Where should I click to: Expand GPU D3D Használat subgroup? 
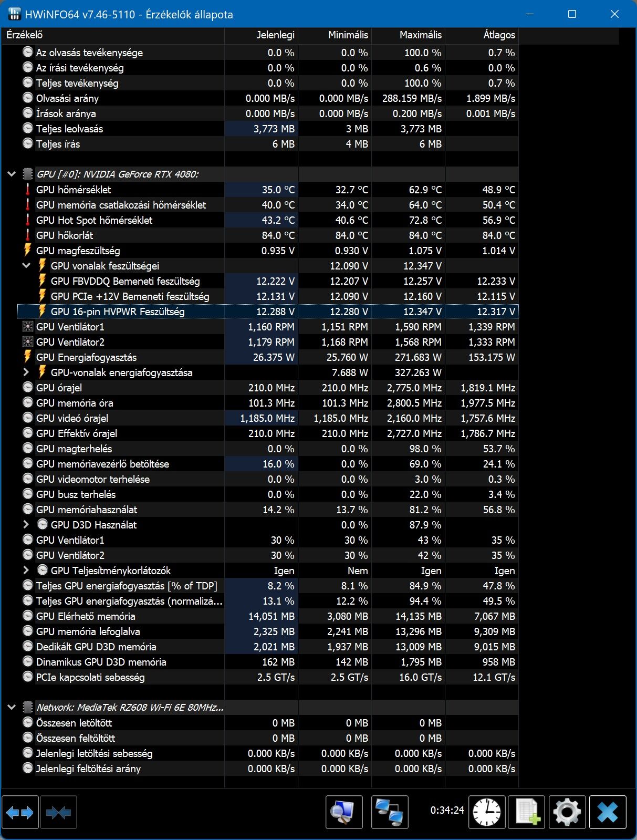click(x=26, y=525)
